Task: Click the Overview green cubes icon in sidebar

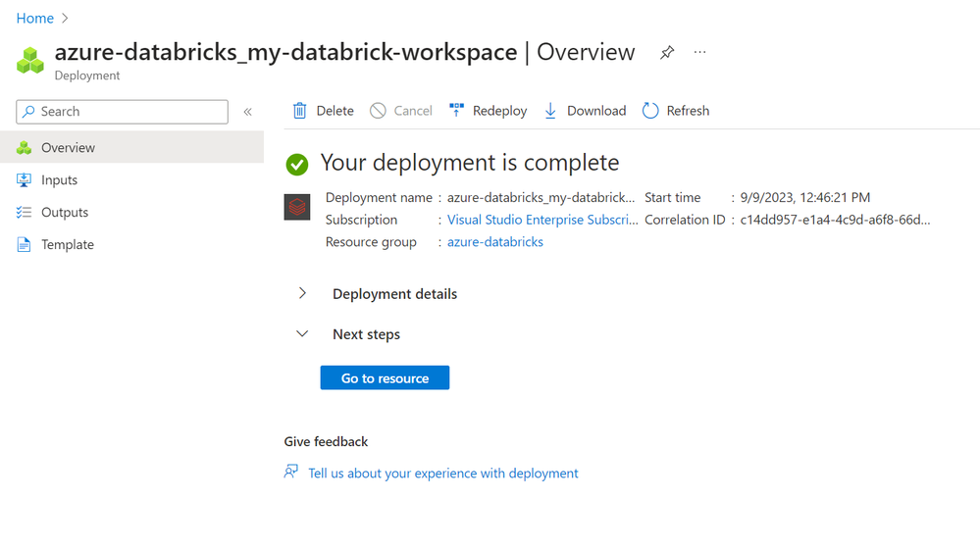Action: (x=24, y=148)
